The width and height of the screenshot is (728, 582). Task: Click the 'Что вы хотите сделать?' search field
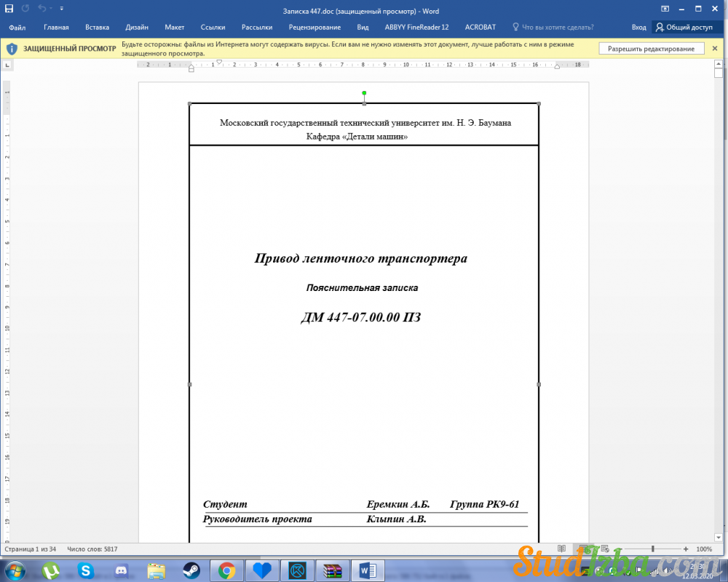(557, 27)
